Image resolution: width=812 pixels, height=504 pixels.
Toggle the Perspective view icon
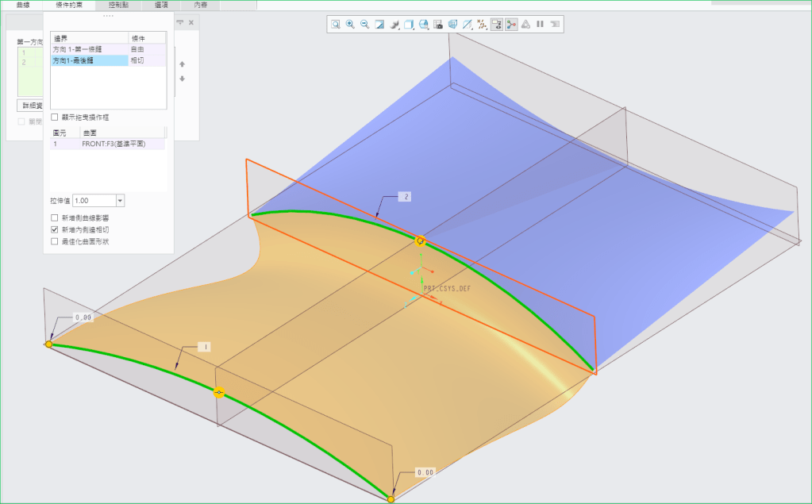click(452, 25)
